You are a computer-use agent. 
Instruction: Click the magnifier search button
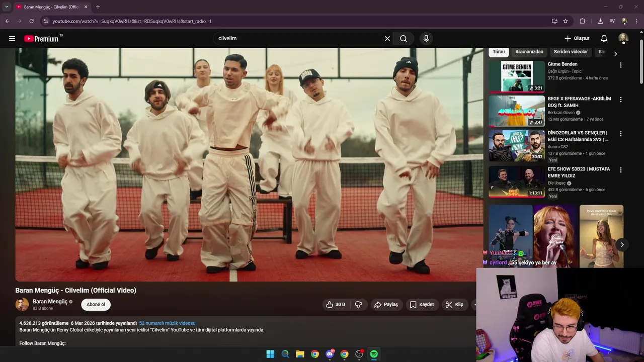pos(404,38)
